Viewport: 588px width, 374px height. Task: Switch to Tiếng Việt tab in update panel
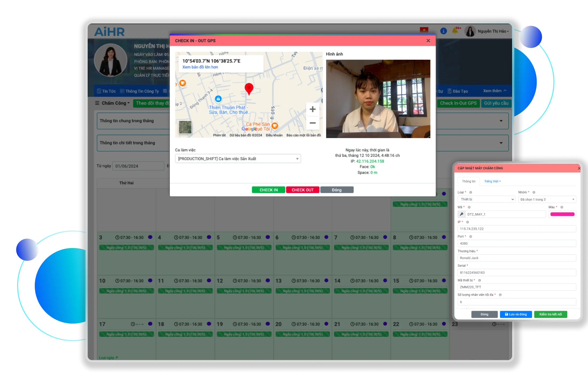click(x=492, y=181)
